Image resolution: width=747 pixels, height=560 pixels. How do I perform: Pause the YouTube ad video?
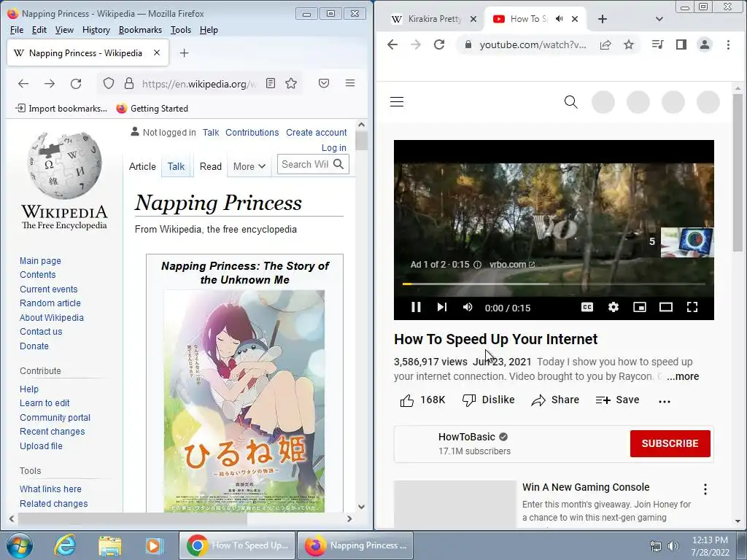coord(416,308)
